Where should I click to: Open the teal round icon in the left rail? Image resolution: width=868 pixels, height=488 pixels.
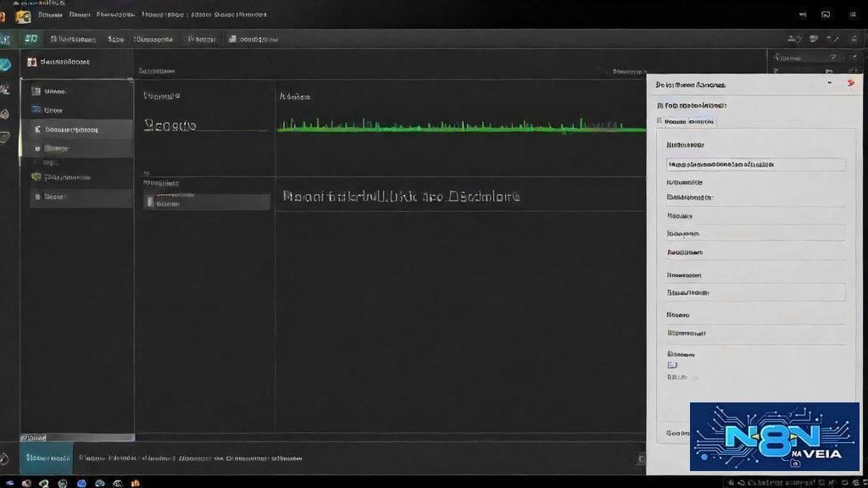click(x=6, y=64)
